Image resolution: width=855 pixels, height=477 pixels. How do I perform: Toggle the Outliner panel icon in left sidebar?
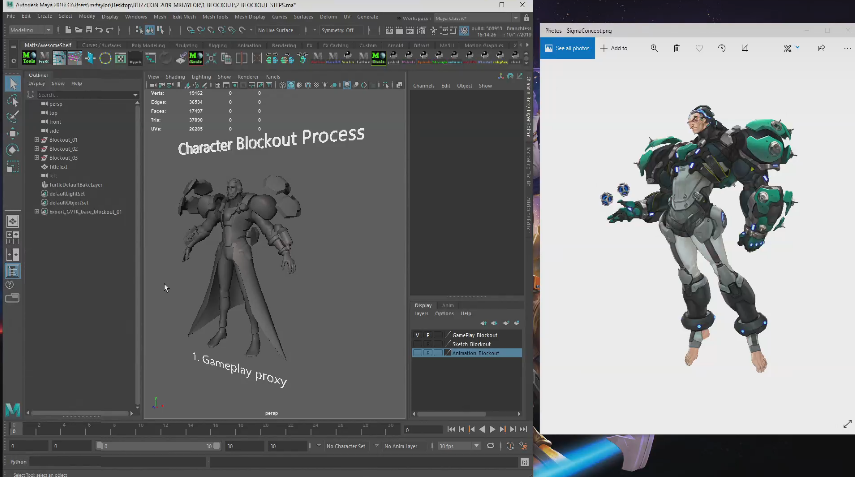pyautogui.click(x=13, y=271)
